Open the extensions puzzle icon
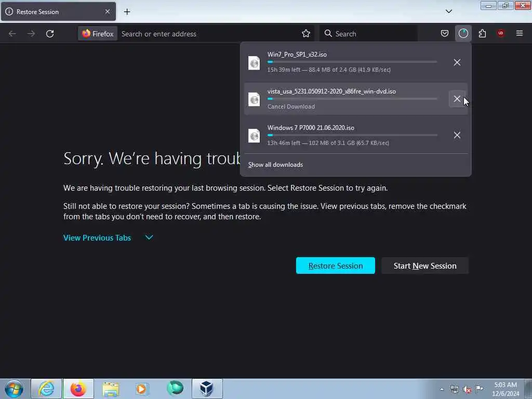532x399 pixels. (482, 33)
